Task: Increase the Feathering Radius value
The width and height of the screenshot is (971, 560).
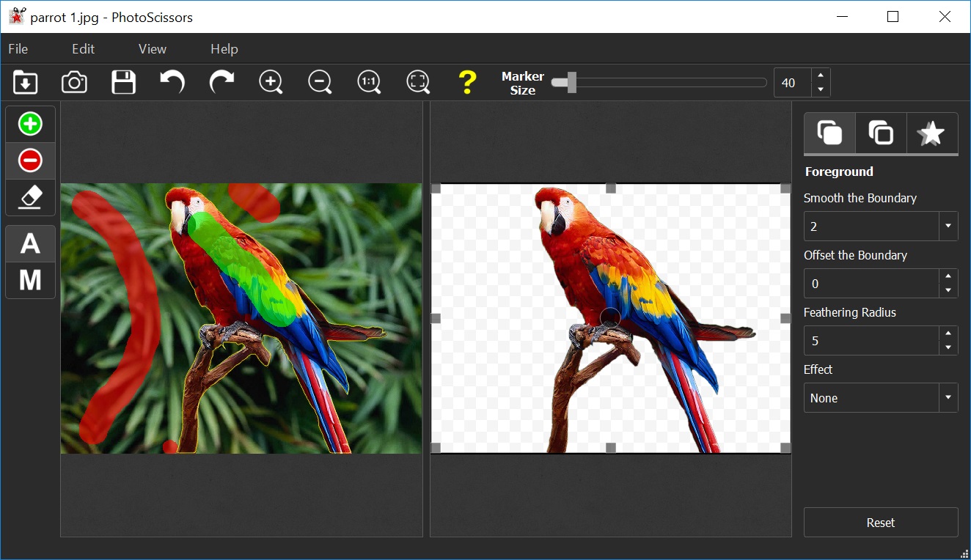Action: (948, 334)
